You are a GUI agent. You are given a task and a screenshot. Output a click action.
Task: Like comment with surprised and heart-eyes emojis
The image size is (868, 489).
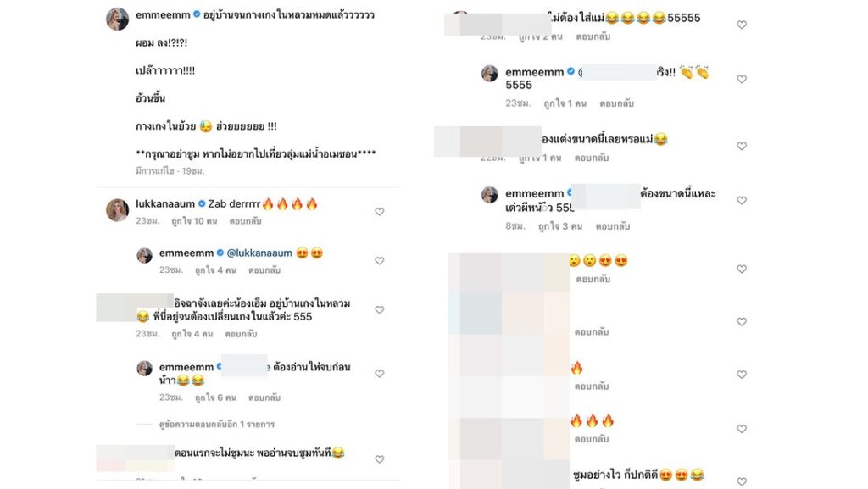(742, 269)
